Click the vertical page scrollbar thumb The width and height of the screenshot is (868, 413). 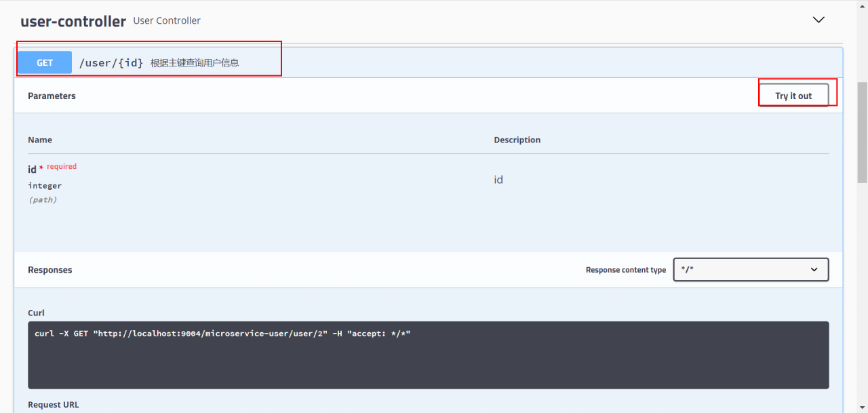[863, 132]
